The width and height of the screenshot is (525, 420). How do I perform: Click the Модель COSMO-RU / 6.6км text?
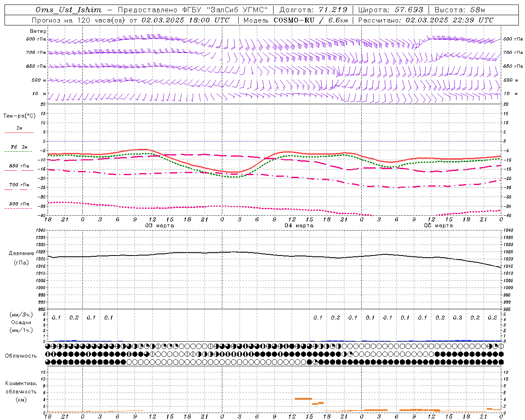[x=295, y=20]
